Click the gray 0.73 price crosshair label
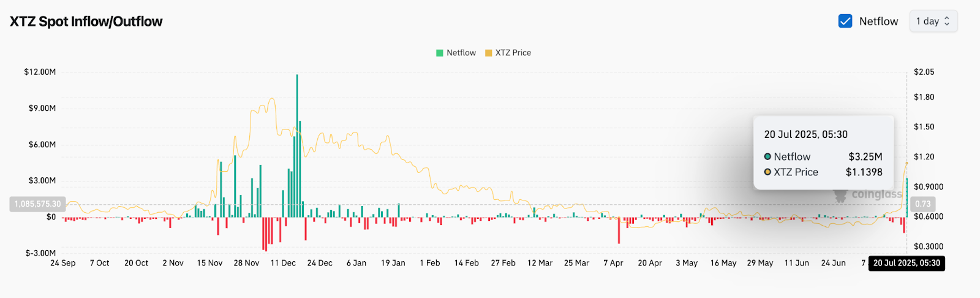The width and height of the screenshot is (980, 298). click(x=922, y=204)
